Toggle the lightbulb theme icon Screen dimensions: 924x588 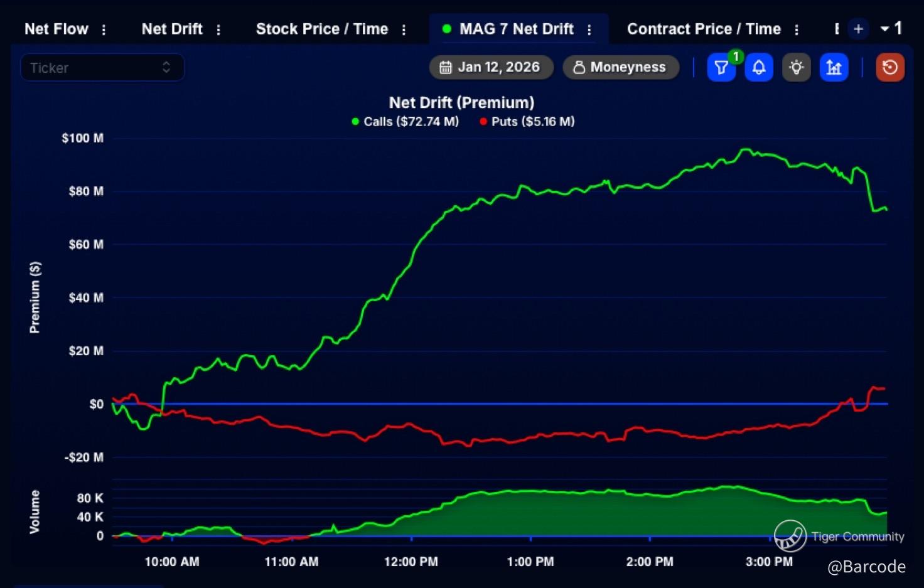[797, 67]
